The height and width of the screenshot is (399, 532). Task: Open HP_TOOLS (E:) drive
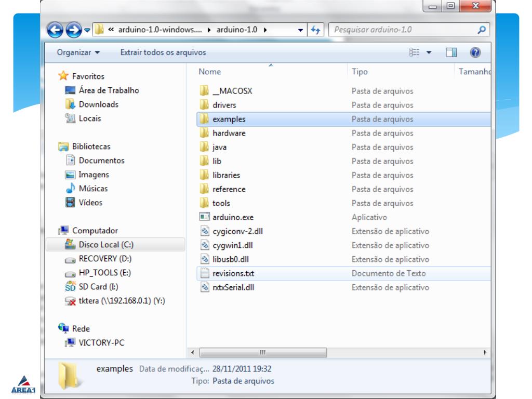(105, 273)
